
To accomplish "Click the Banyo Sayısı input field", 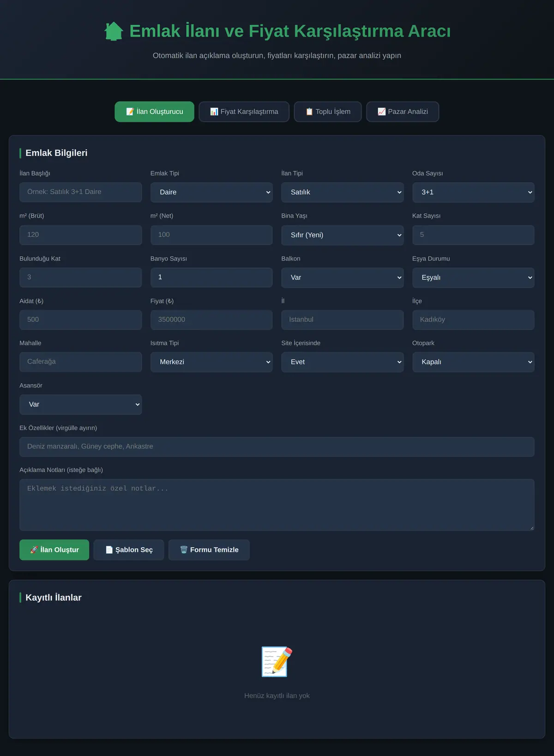I will [x=211, y=278].
